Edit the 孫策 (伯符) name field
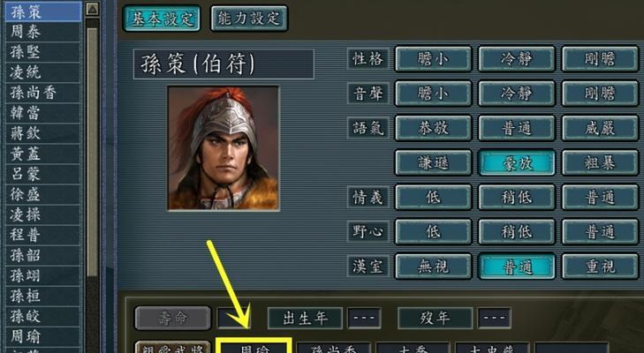 (224, 64)
